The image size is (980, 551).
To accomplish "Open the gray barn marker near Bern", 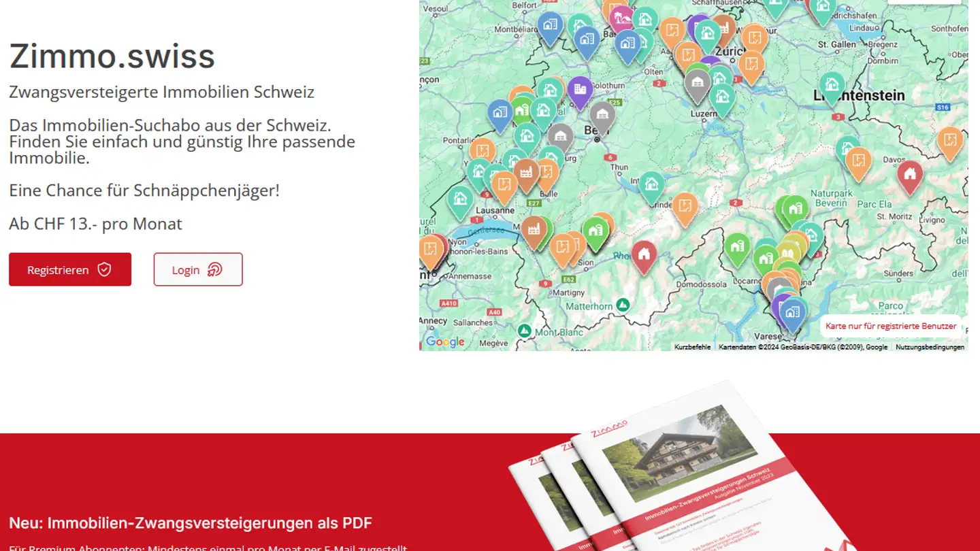I will tap(602, 114).
